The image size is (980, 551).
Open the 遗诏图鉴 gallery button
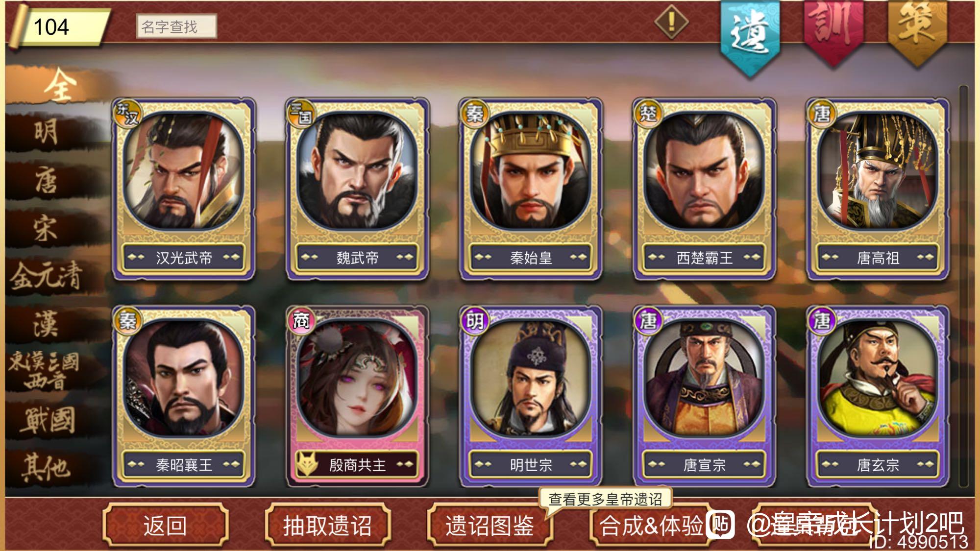coord(490,526)
